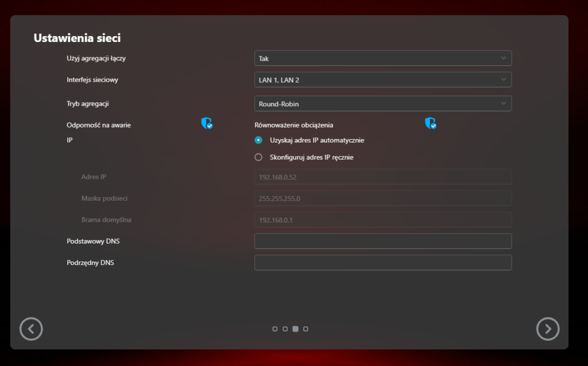Click the shield icon beside Odporność na awarie
The height and width of the screenshot is (366, 588).
[x=207, y=123]
